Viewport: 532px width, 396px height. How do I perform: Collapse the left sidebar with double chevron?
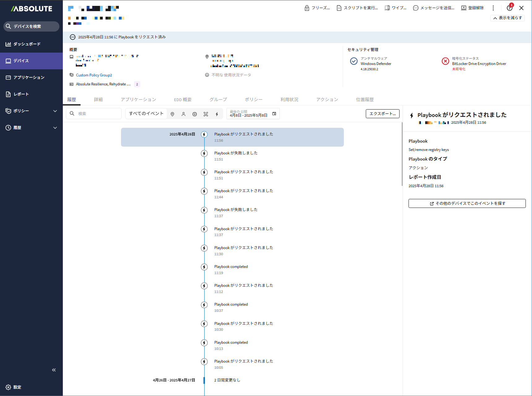pos(54,370)
